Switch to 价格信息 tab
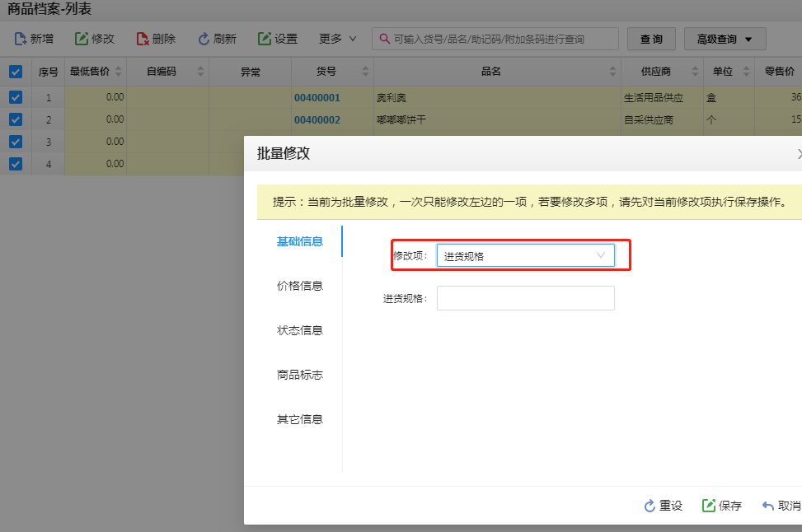Viewport: 802px width, 532px height. [x=300, y=286]
